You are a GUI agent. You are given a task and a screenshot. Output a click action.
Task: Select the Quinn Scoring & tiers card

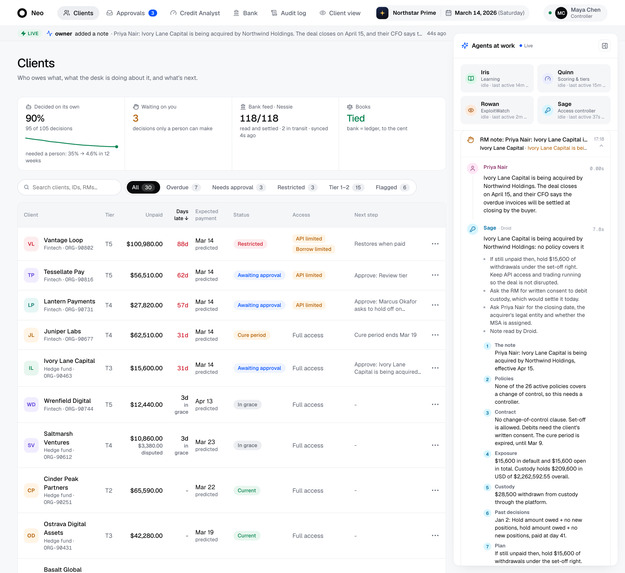[x=574, y=78]
